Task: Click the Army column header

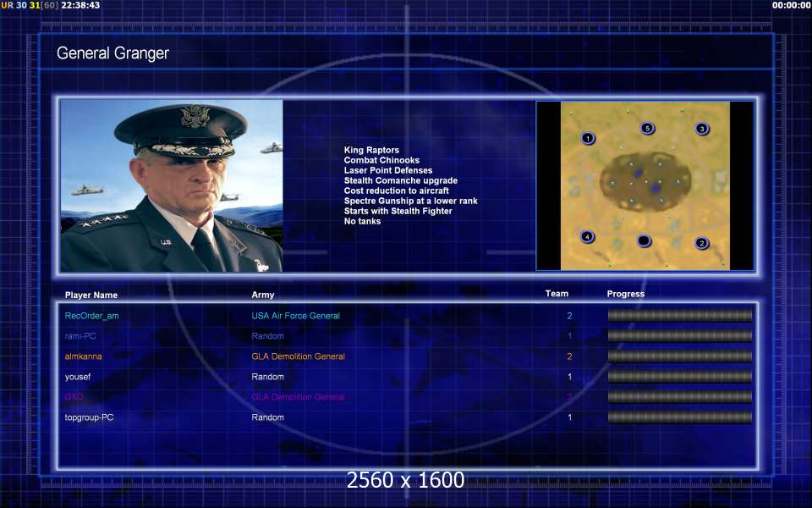Action: point(263,295)
